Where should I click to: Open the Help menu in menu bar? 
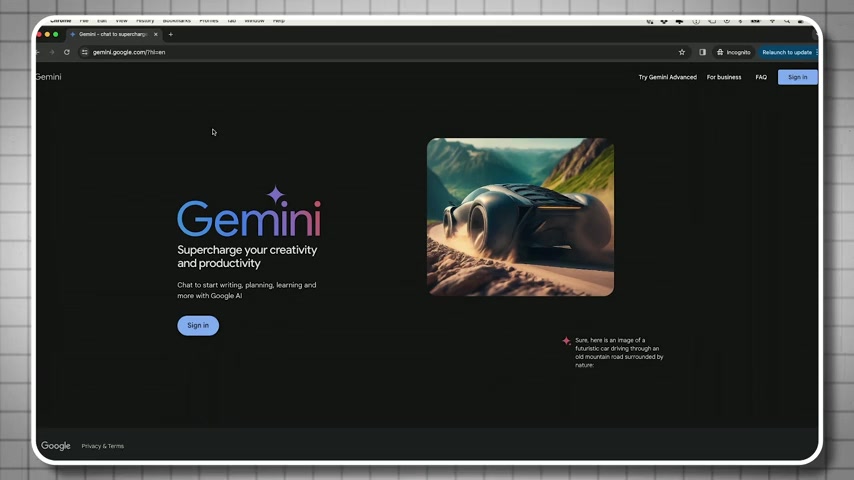279,21
